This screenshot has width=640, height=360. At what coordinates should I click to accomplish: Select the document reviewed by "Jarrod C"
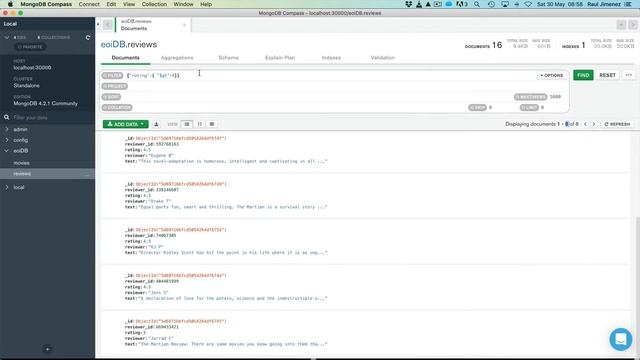pos(365,333)
